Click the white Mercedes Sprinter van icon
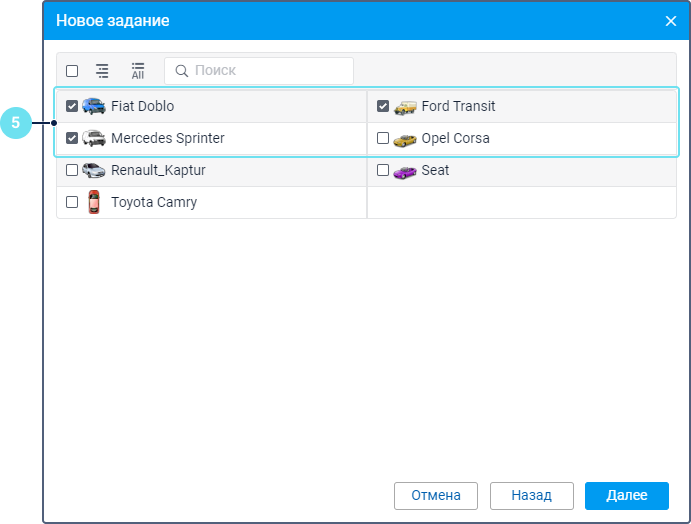 [x=94, y=138]
